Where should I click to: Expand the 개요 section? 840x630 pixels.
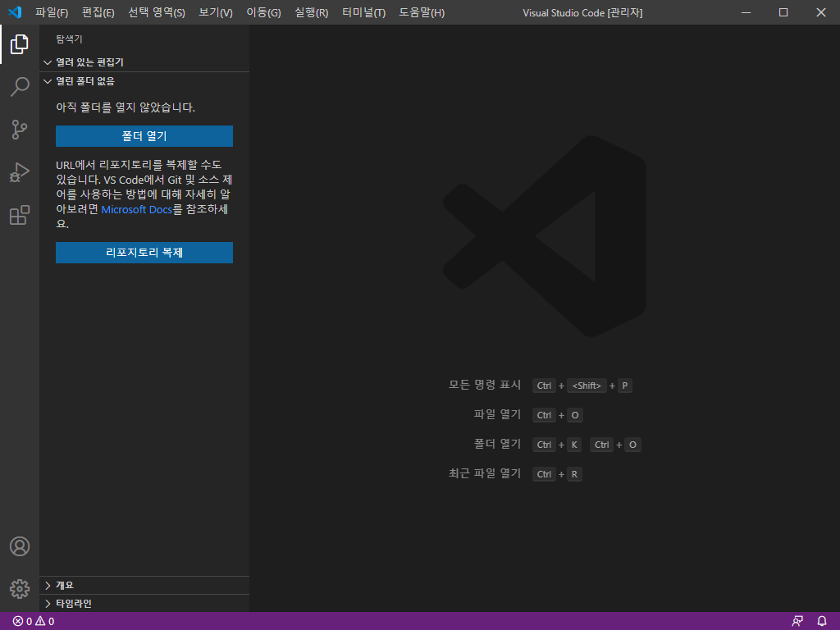(x=144, y=585)
